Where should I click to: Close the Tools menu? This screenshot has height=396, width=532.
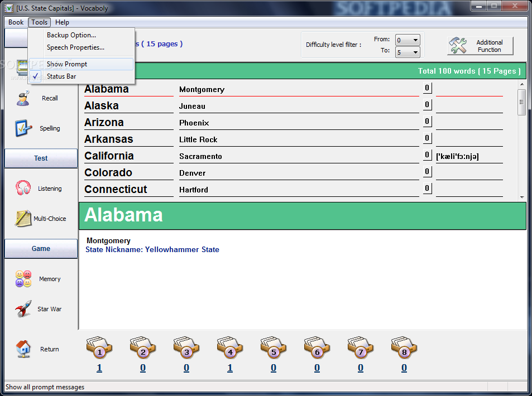(x=40, y=22)
